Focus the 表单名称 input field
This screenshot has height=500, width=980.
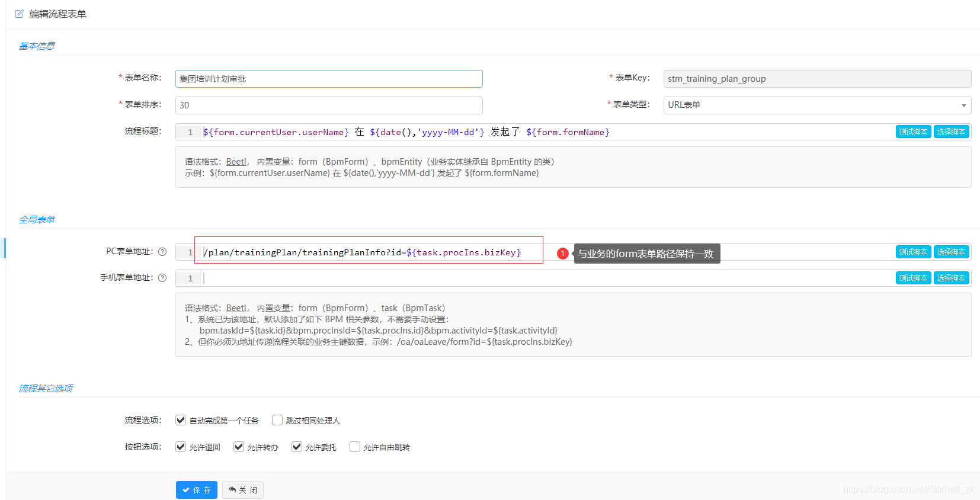pyautogui.click(x=329, y=79)
